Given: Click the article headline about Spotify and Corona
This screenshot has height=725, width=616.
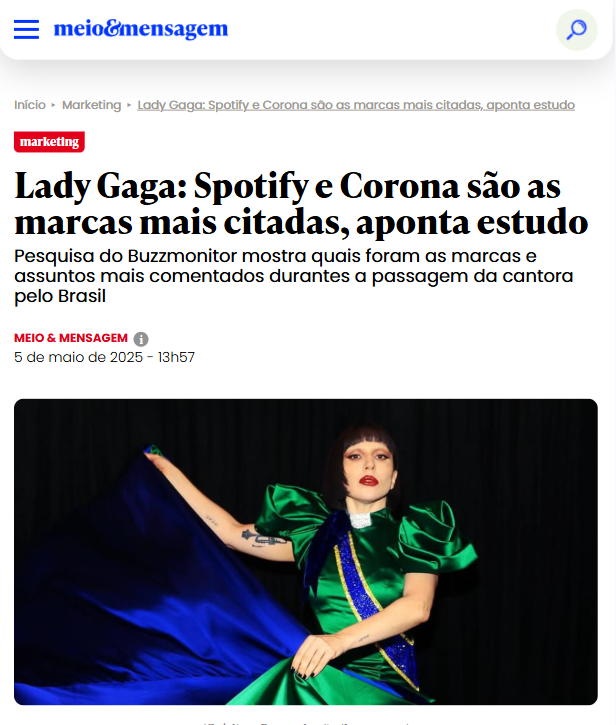Looking at the screenshot, I should [301, 204].
